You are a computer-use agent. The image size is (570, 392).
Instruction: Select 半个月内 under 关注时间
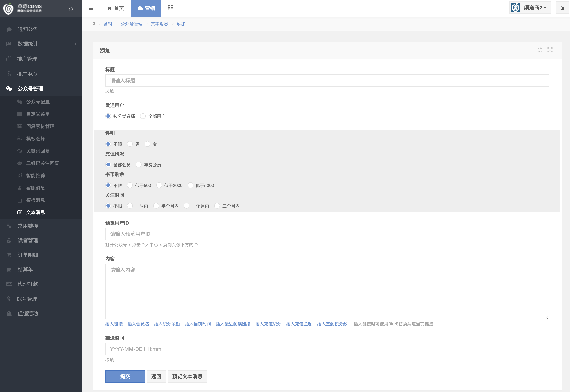click(156, 206)
